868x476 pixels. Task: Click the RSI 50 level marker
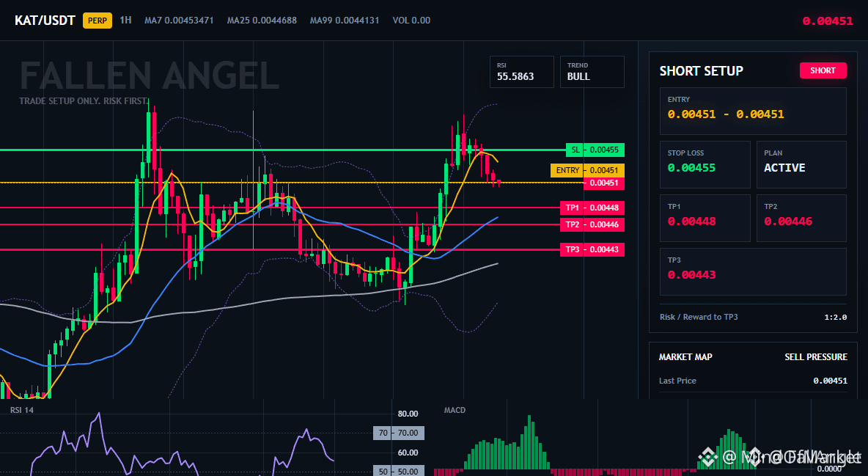pyautogui.click(x=399, y=471)
